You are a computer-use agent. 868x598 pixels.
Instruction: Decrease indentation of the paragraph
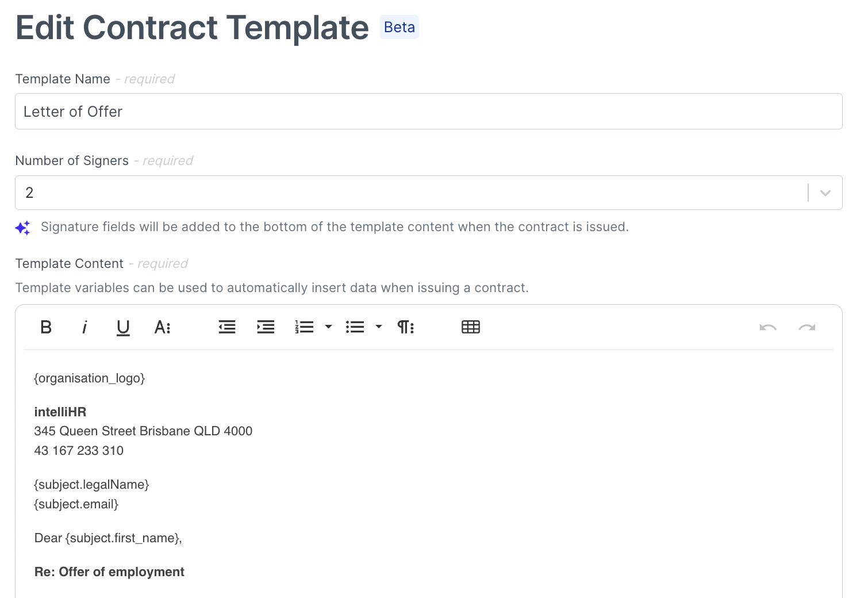226,327
